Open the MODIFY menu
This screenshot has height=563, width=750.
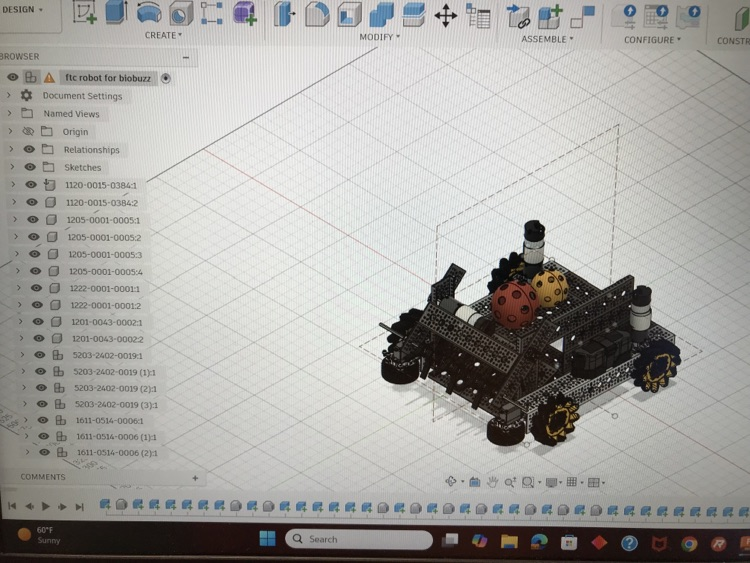379,37
